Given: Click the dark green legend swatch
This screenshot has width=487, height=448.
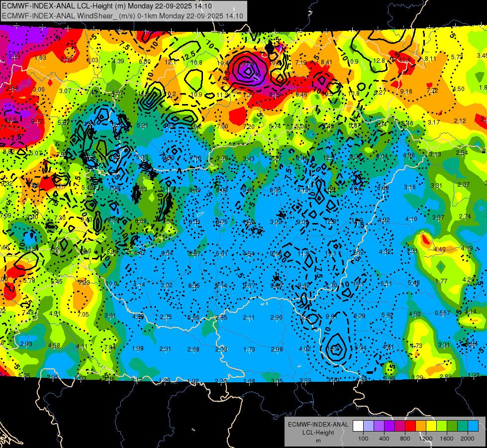Looking at the screenshot, I should (x=452, y=426).
